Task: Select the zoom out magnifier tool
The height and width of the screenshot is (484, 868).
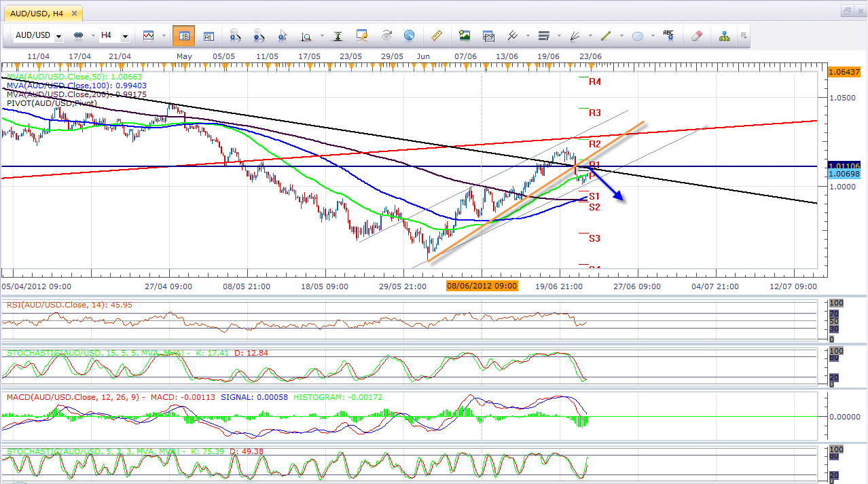Action: (x=259, y=35)
